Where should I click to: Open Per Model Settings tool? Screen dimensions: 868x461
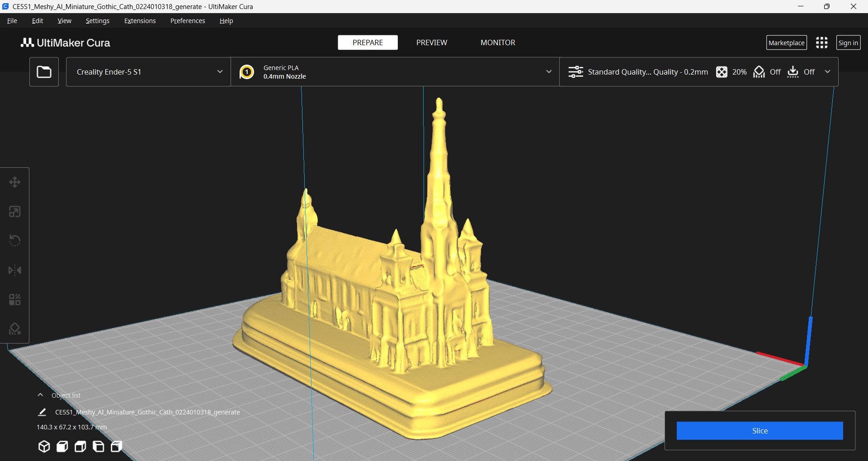tap(15, 299)
